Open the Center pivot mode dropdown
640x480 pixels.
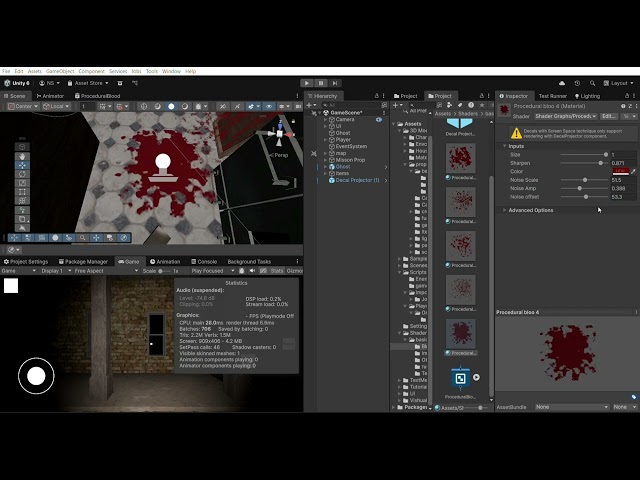pos(23,106)
